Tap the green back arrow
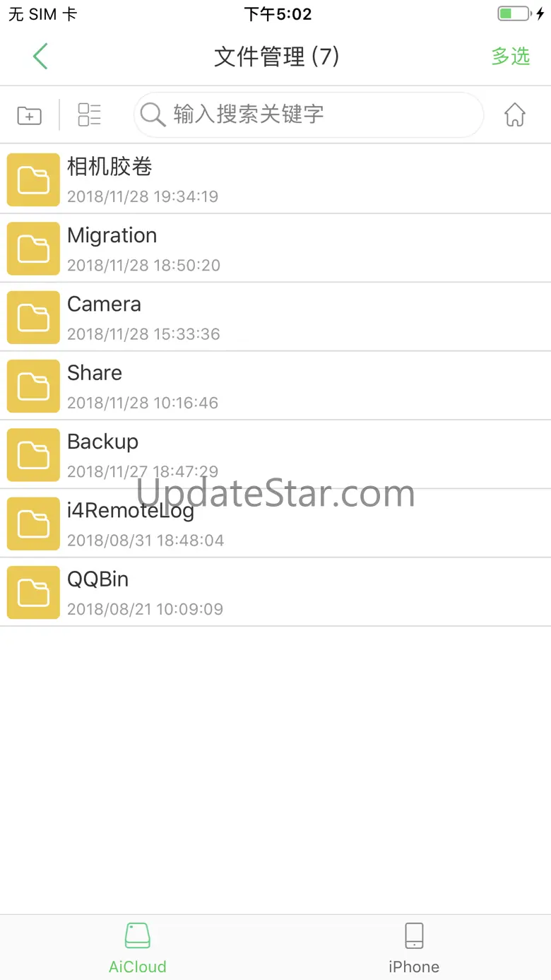Viewport: 551px width, 980px height. point(40,56)
